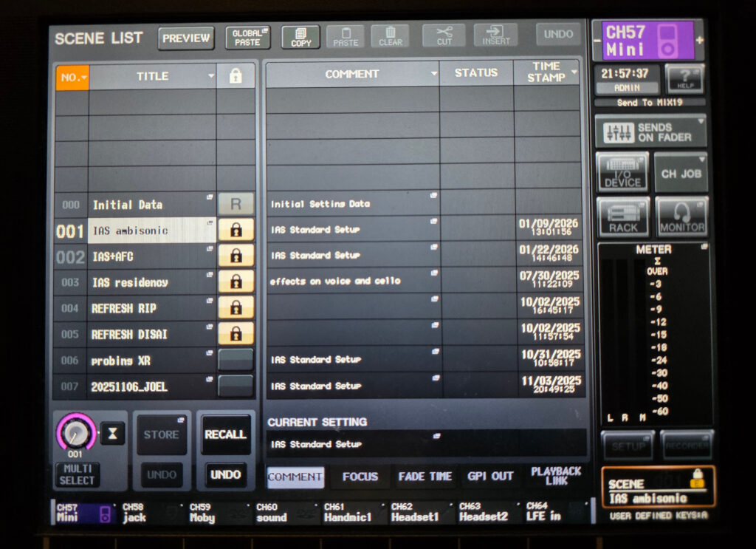Open the HELP question mark button

[684, 78]
